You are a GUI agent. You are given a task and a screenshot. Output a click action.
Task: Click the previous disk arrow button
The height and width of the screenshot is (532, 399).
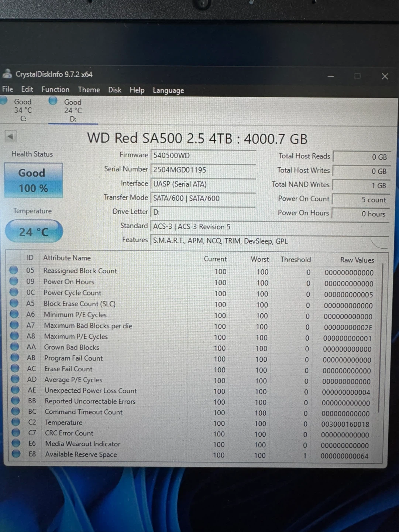click(x=10, y=136)
